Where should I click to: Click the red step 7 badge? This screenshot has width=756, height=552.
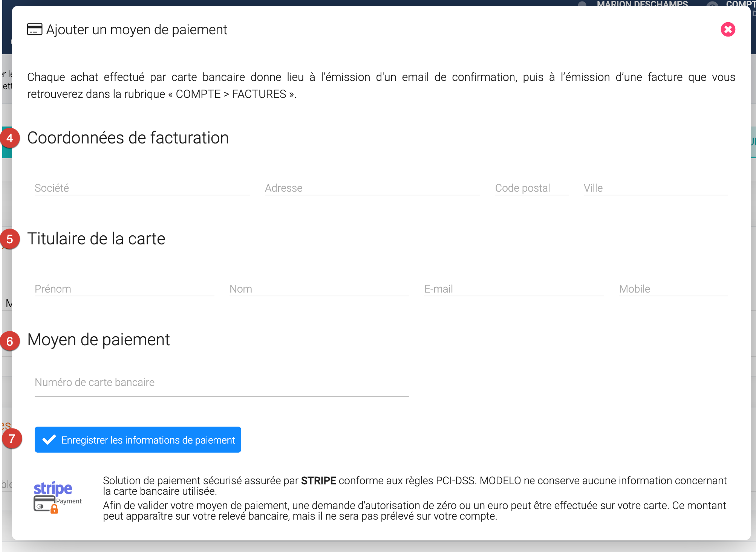[12, 439]
